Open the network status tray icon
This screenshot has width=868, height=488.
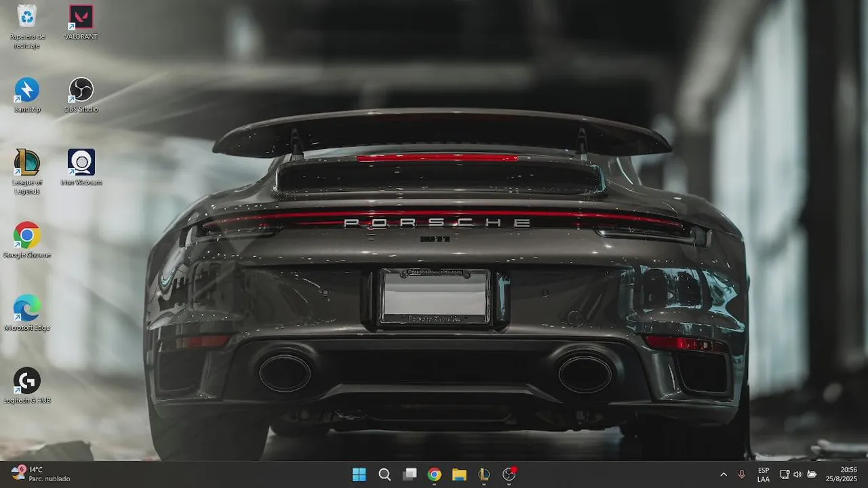click(x=784, y=474)
